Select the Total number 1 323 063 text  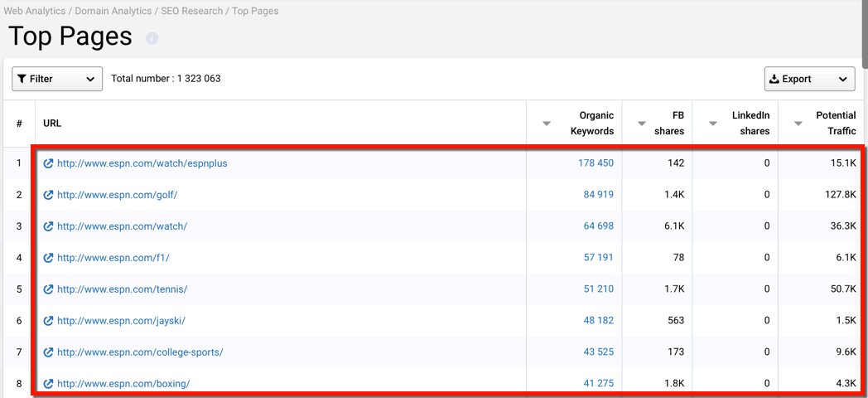tap(166, 79)
